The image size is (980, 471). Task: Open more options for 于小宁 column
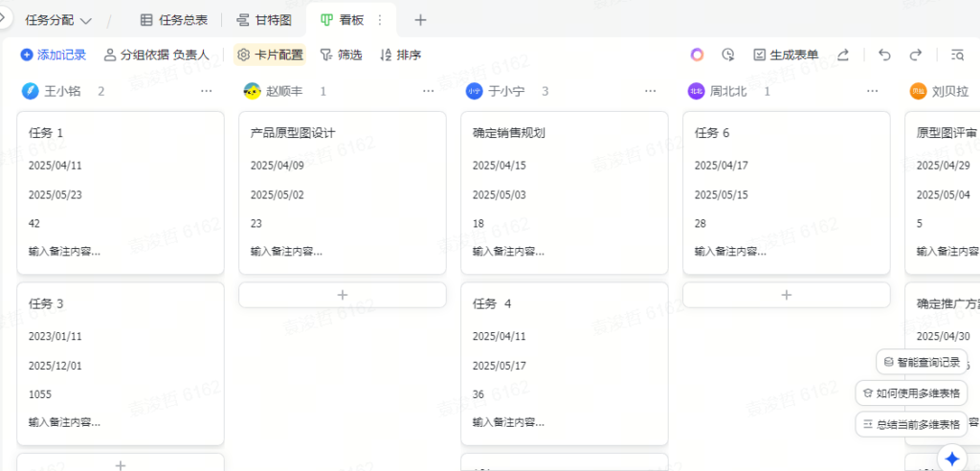coord(651,92)
